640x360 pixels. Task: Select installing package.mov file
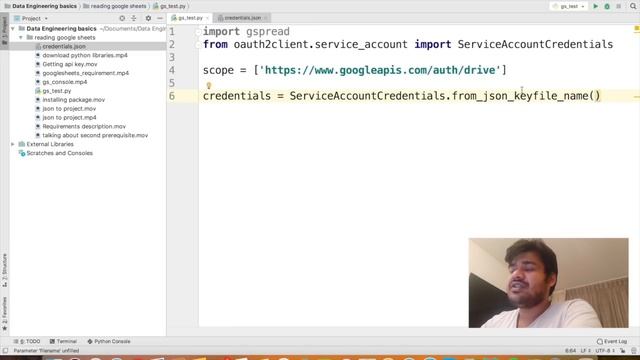[73, 100]
